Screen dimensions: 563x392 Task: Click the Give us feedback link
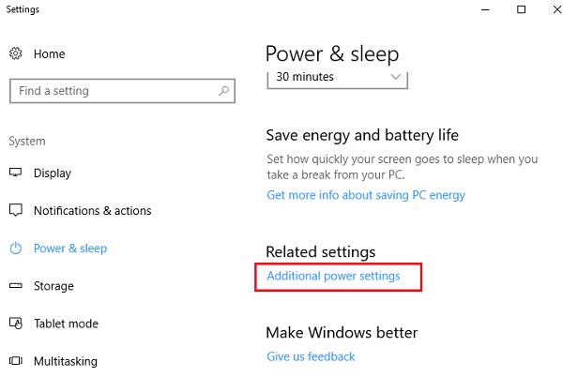click(311, 356)
